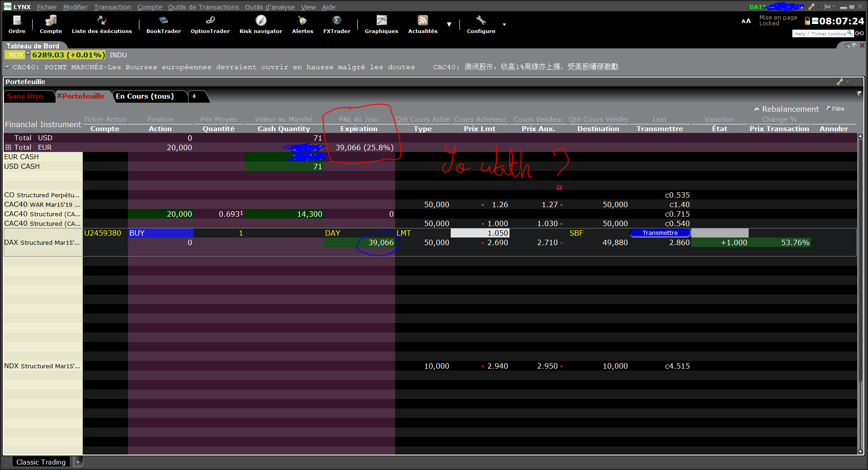Close the Tableau de Bord panel
Screen dimensions: 868x470
coord(862,46)
